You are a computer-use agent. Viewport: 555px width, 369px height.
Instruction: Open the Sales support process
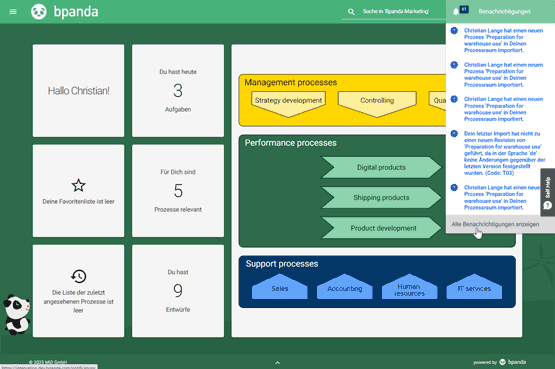pyautogui.click(x=280, y=287)
